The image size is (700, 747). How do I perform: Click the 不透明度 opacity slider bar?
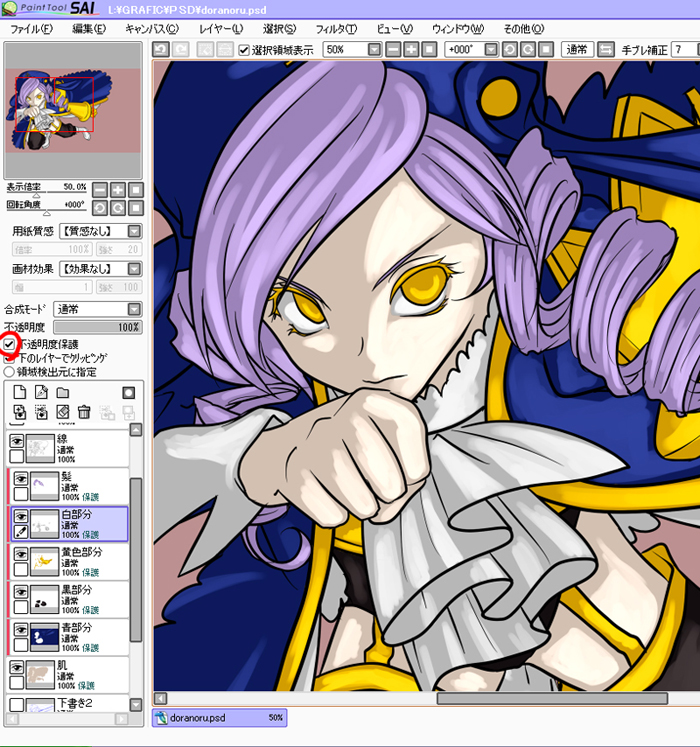click(98, 327)
